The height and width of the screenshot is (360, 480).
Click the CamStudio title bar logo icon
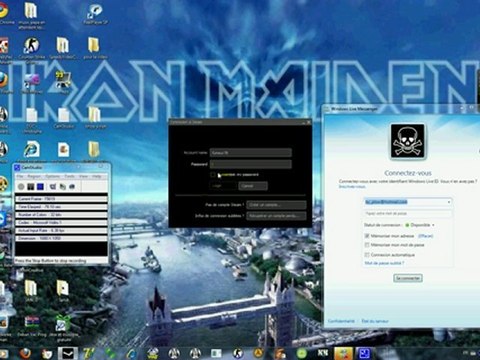18,167
